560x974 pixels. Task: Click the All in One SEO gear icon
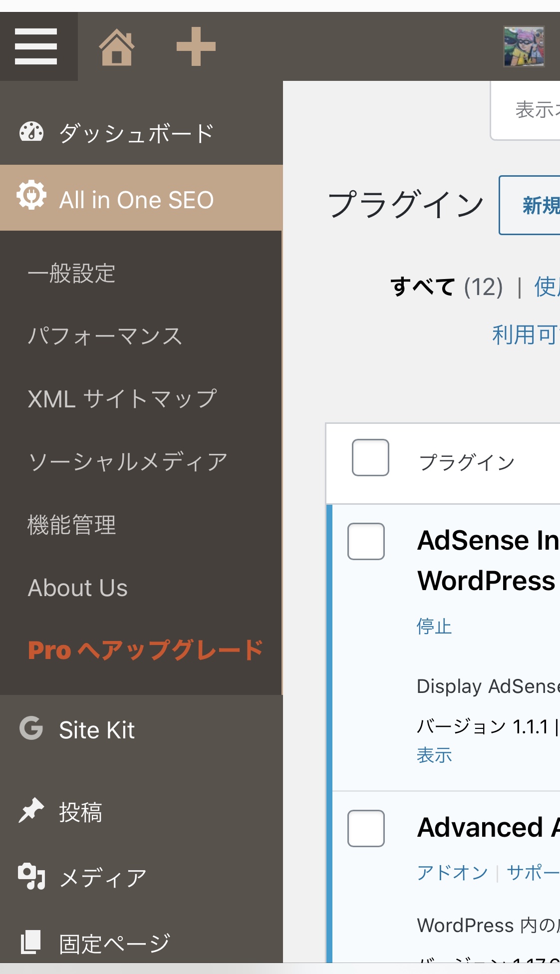[x=32, y=195]
